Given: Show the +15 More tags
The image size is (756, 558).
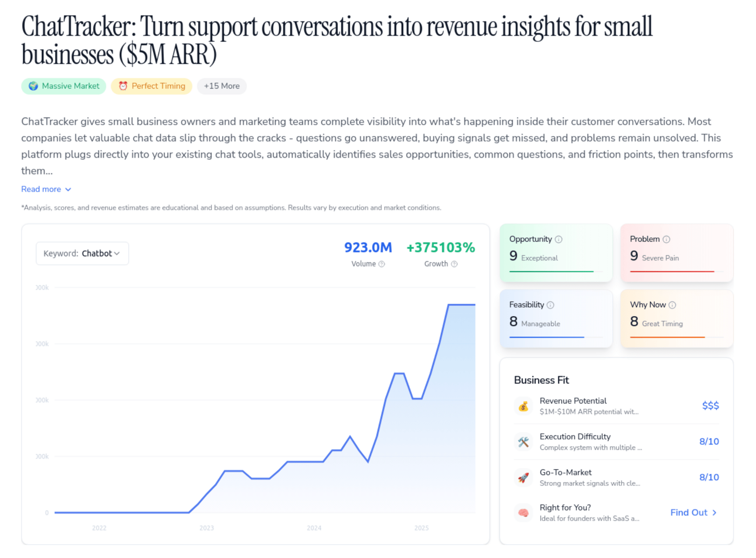Looking at the screenshot, I should [x=222, y=86].
